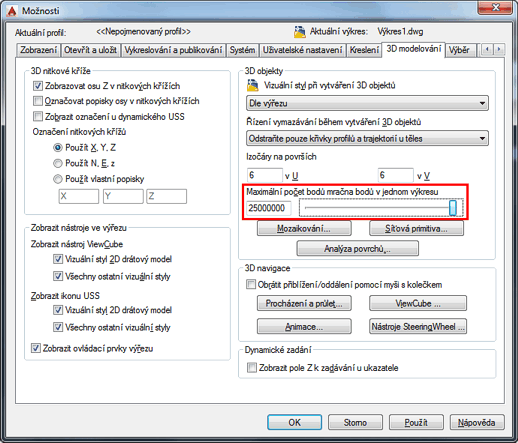Viewport: 518px width, 443px height.
Task: Open the Vykreslování a publikování tab
Action: pyautogui.click(x=173, y=50)
